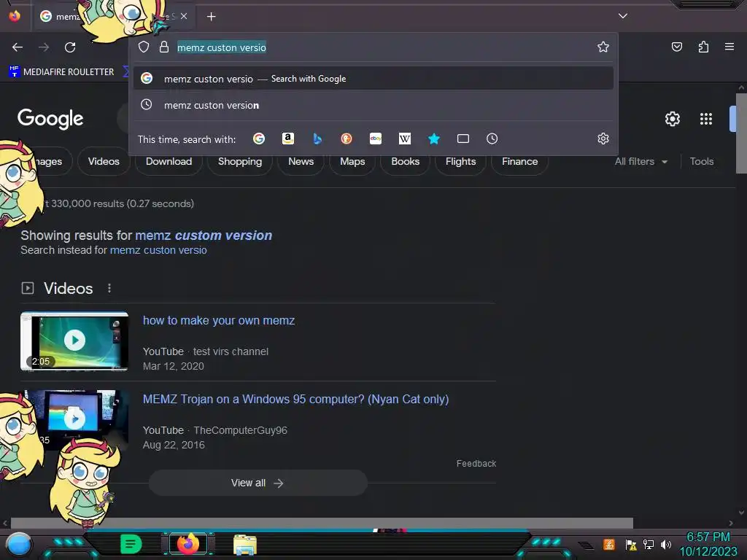The width and height of the screenshot is (747, 560).
Task: Open Google quick settings gear
Action: (x=672, y=119)
